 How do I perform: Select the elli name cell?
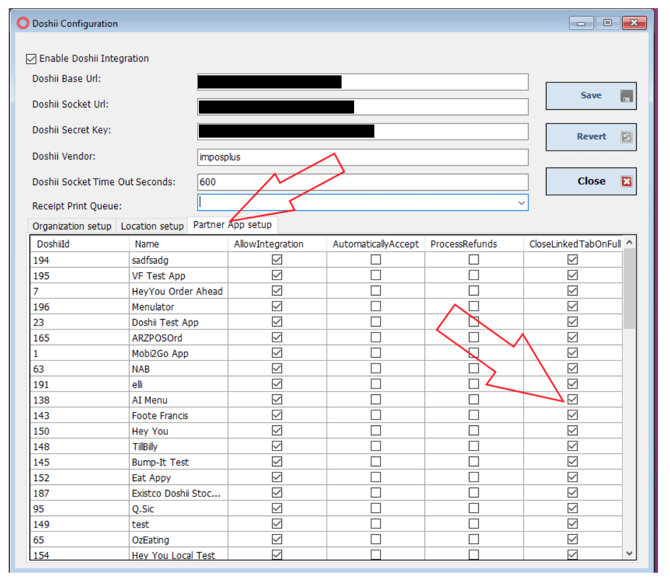[179, 384]
